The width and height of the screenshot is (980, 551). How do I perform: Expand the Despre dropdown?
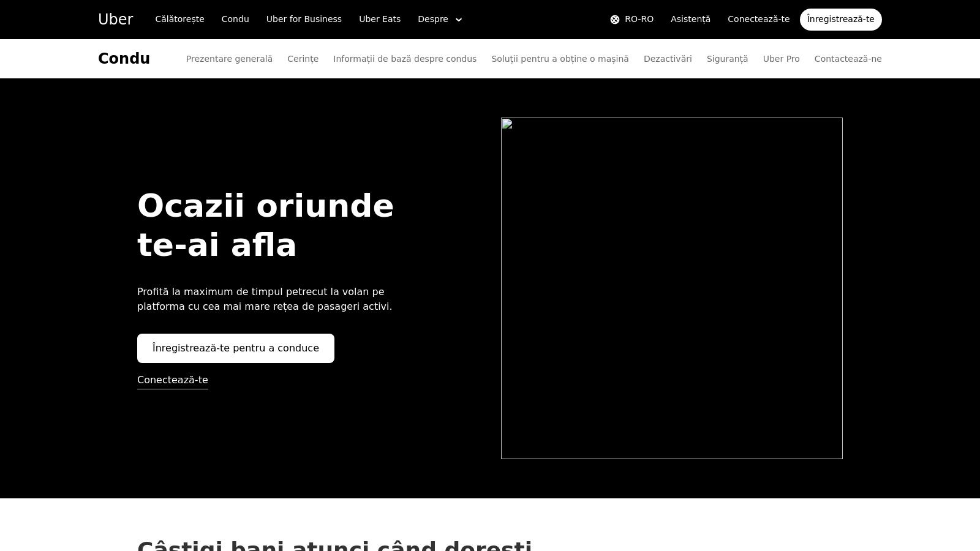[x=440, y=20]
